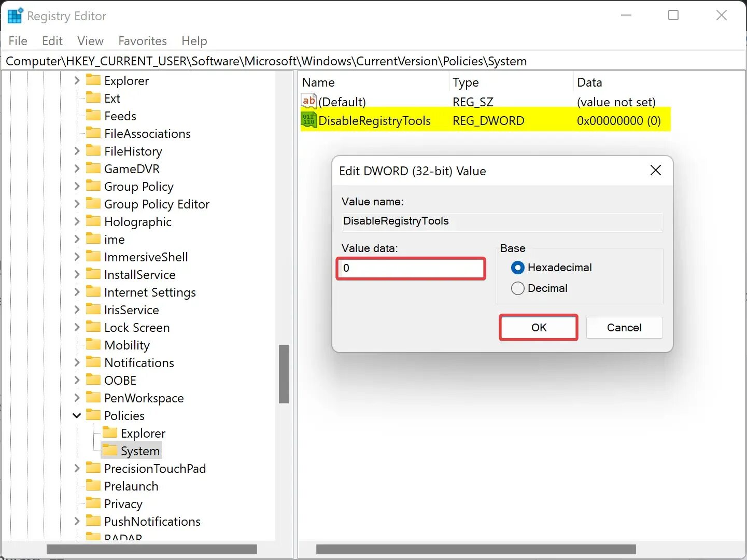Click the InstallService folder icon

coord(93,274)
